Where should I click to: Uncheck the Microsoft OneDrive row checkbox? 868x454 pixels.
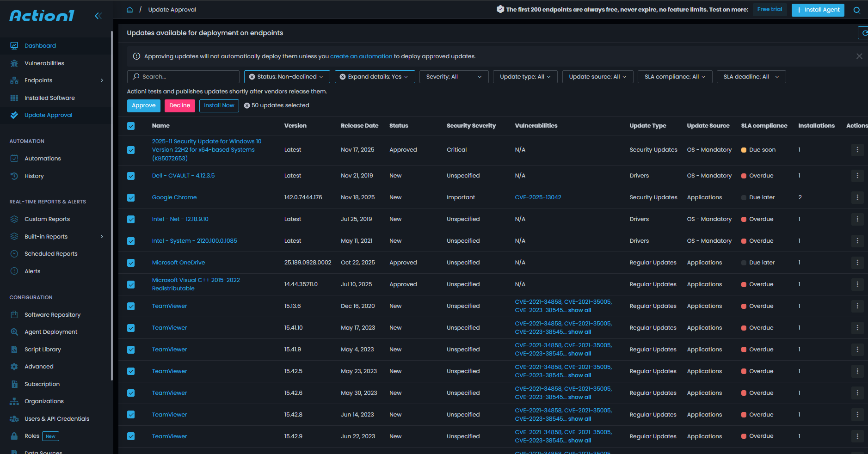131,263
